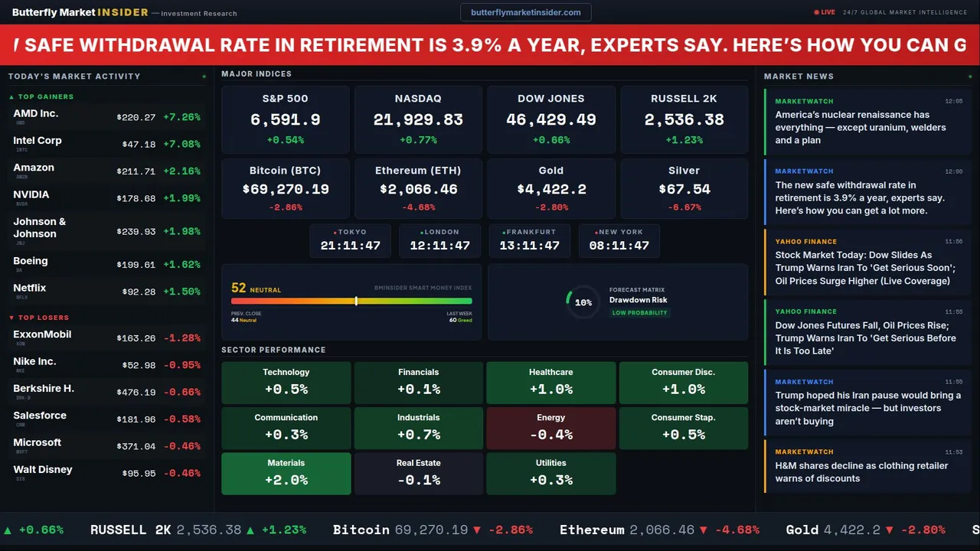Click the green up arrow beside Russell 2K ticker
Image resolution: width=980 pixels, height=551 pixels.
[x=251, y=530]
